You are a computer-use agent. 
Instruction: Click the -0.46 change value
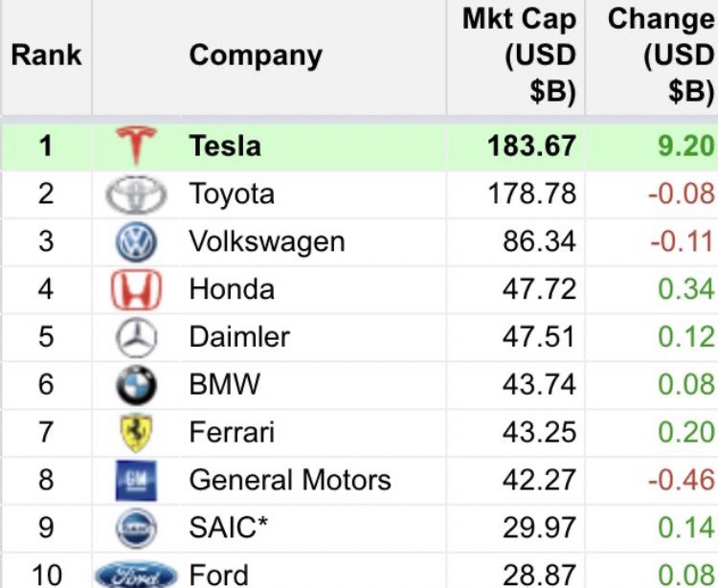[x=682, y=481]
